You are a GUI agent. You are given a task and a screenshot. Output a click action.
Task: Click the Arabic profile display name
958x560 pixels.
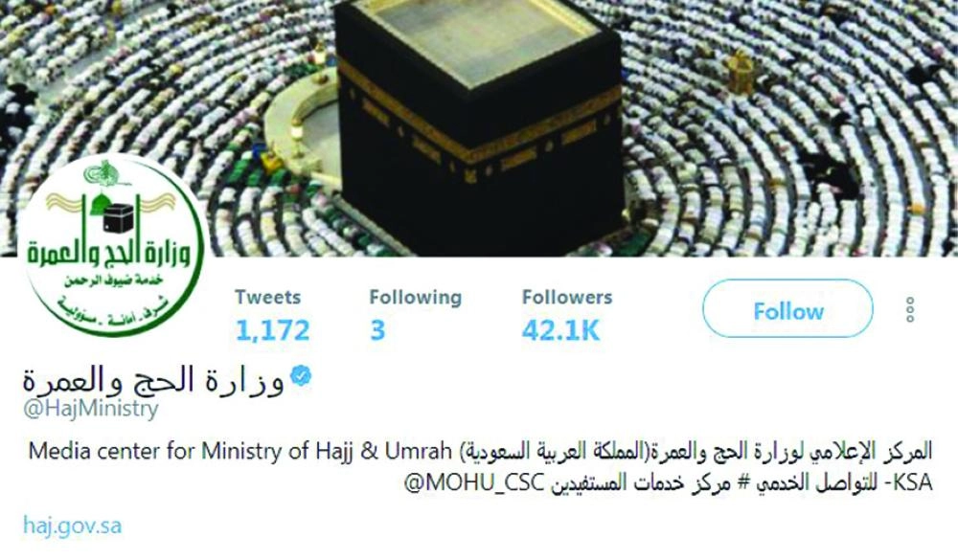[154, 380]
